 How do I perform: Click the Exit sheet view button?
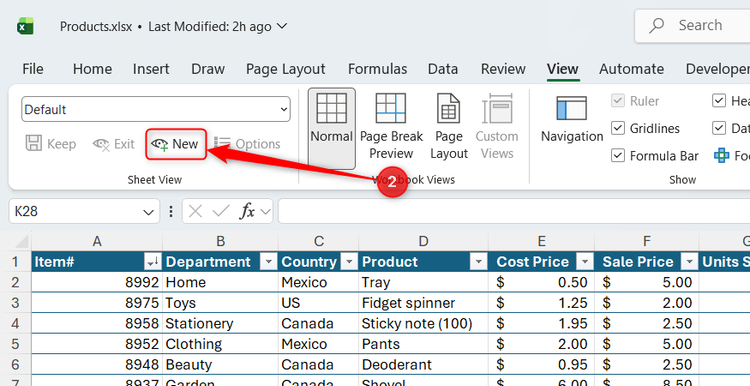[x=114, y=143]
